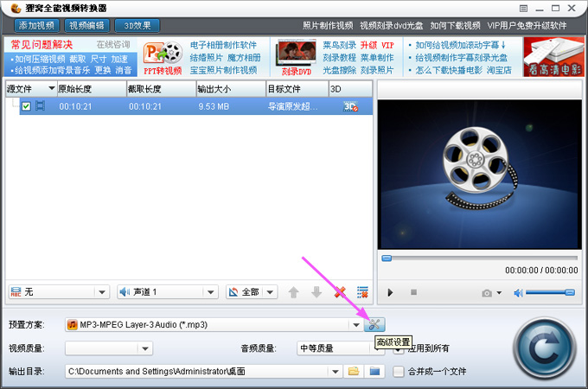Open 如何压缩视频 link
588x389 pixels.
click(40, 59)
